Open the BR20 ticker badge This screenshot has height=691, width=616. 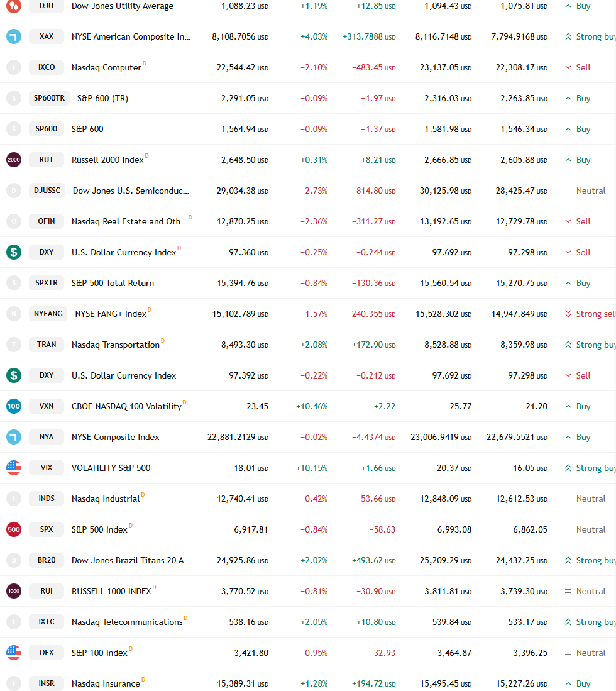click(47, 560)
